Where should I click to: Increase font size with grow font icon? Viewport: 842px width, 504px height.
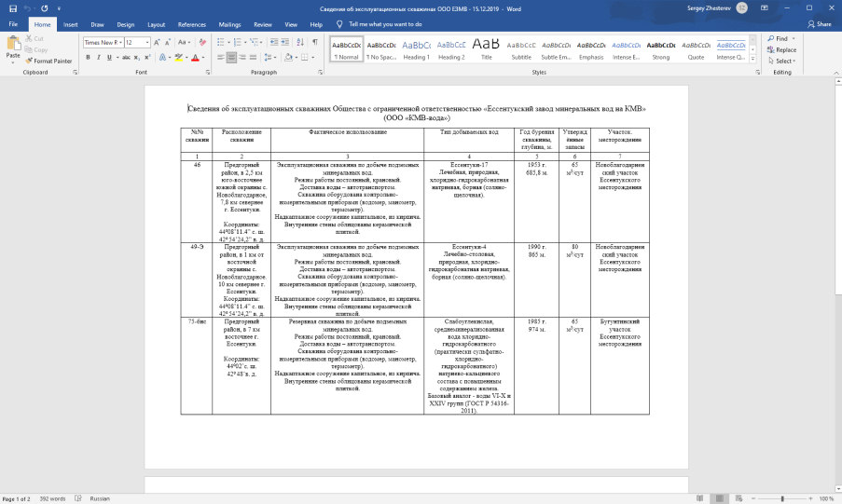point(157,43)
